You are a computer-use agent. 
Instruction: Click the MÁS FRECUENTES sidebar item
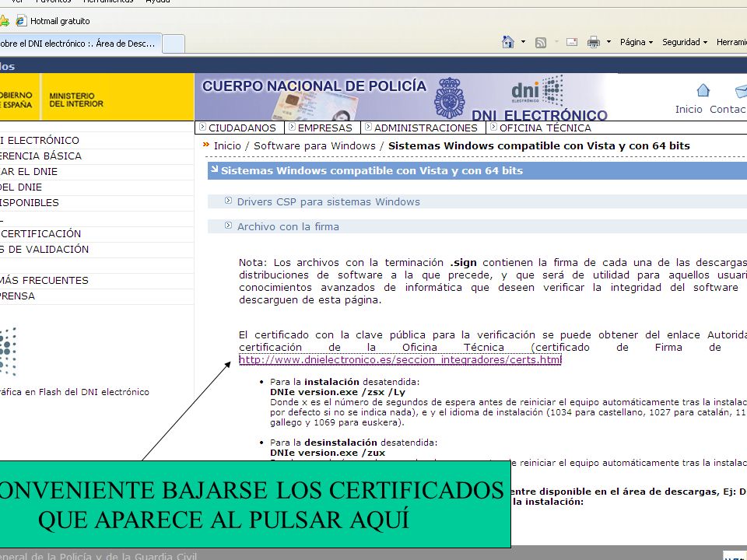click(x=44, y=280)
